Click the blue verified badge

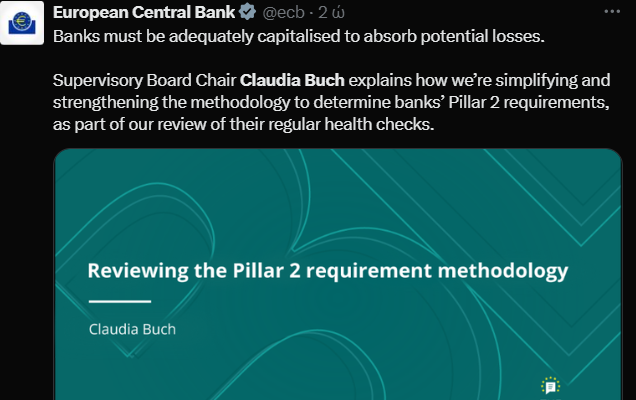pos(246,13)
